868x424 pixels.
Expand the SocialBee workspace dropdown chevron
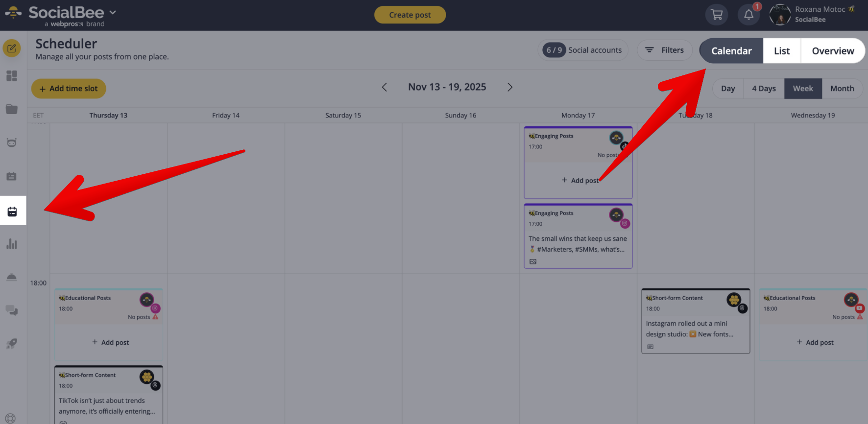pyautogui.click(x=113, y=12)
